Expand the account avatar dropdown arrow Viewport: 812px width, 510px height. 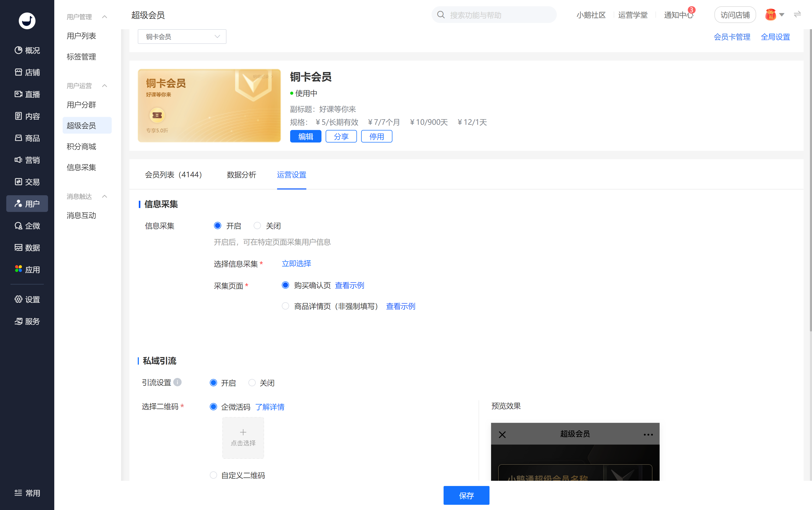[x=782, y=15]
